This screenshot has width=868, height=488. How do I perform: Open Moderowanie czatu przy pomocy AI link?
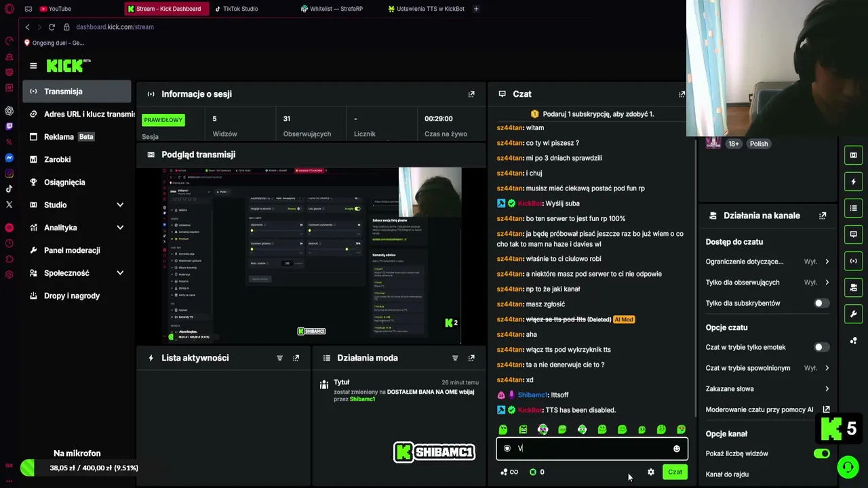(767, 409)
